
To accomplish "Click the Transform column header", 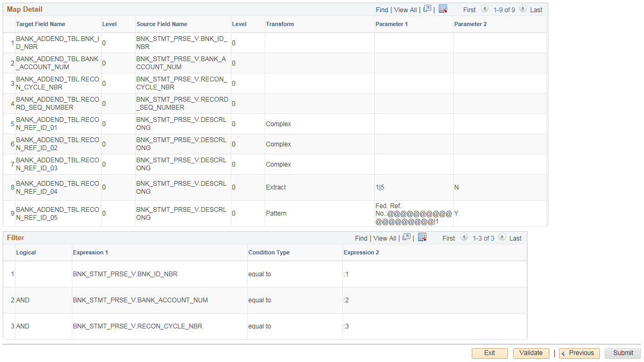I will [280, 24].
